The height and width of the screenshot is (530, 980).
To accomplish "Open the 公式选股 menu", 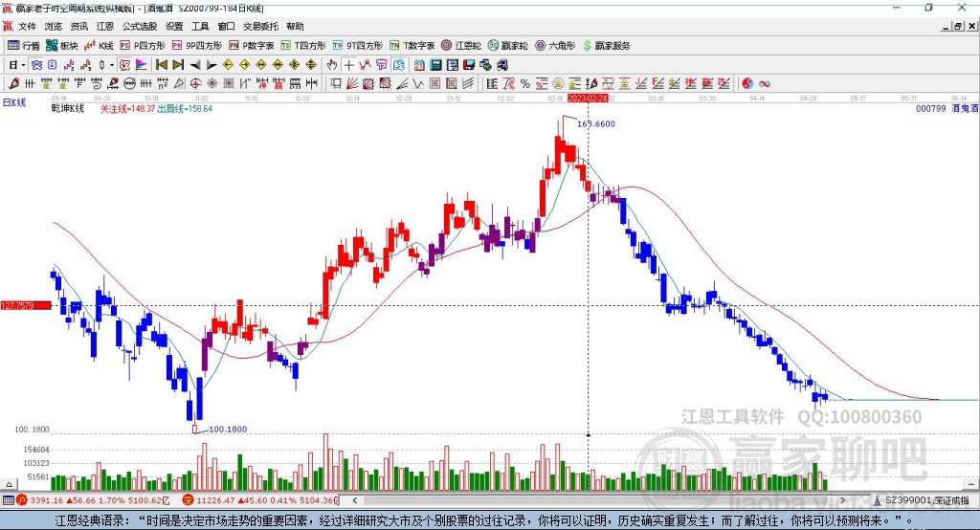I will pos(140,26).
